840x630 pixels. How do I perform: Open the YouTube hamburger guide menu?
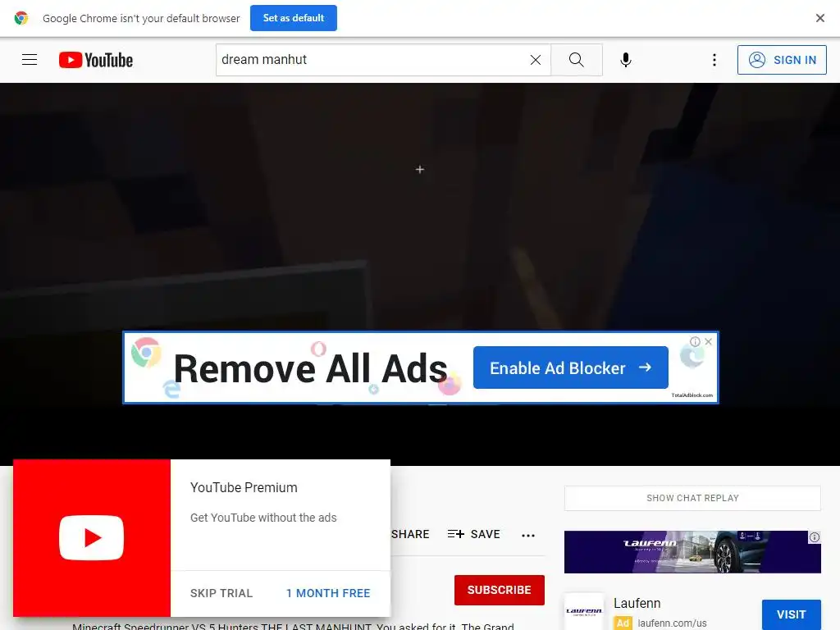30,59
